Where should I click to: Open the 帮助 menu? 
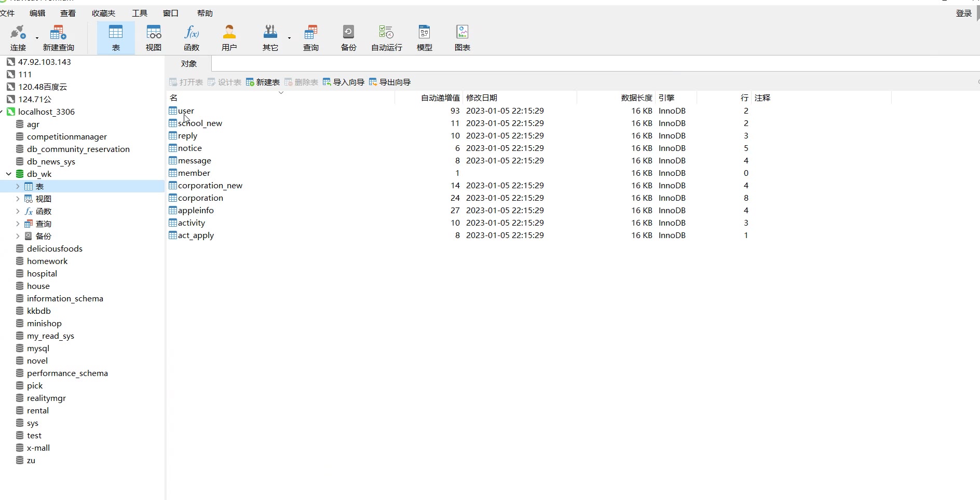click(205, 13)
